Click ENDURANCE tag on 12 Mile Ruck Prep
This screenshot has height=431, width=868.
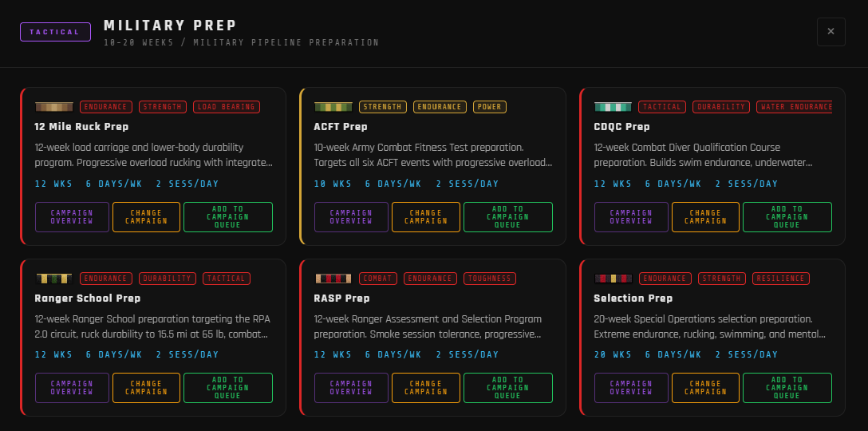point(106,107)
